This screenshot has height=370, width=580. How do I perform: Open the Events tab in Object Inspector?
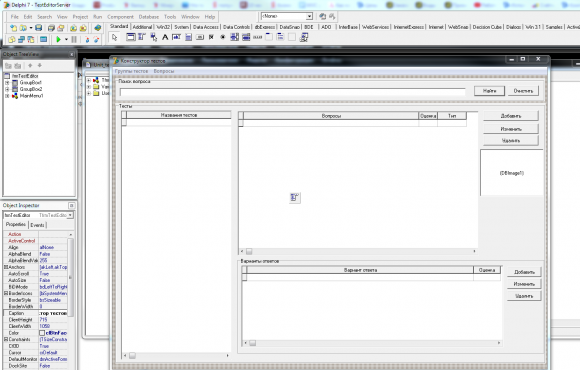click(37, 225)
